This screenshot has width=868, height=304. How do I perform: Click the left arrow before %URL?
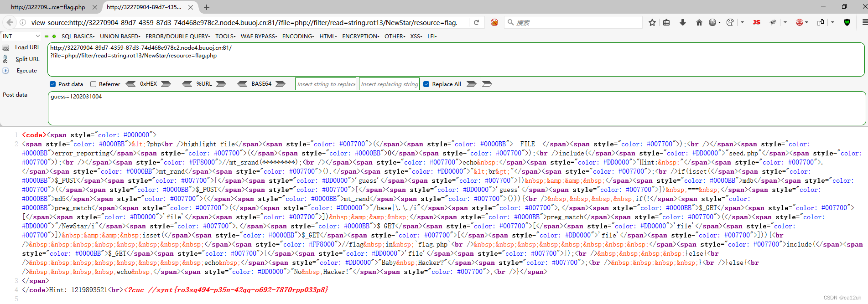pyautogui.click(x=187, y=84)
